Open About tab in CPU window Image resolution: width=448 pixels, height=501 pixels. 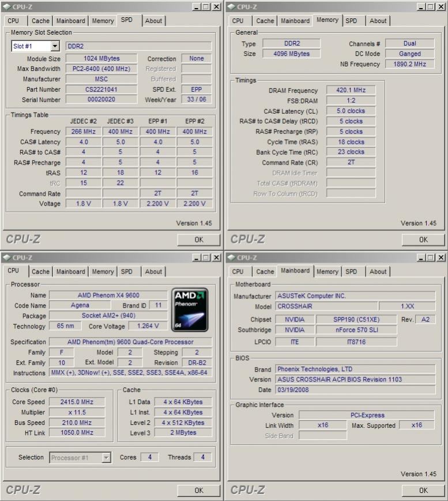pyautogui.click(x=153, y=272)
